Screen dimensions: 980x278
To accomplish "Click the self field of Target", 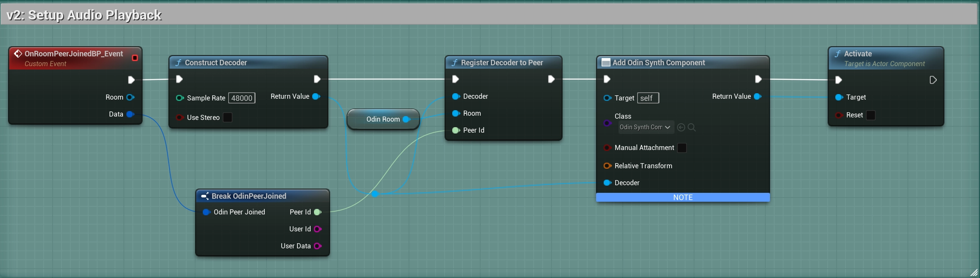I will pyautogui.click(x=648, y=98).
